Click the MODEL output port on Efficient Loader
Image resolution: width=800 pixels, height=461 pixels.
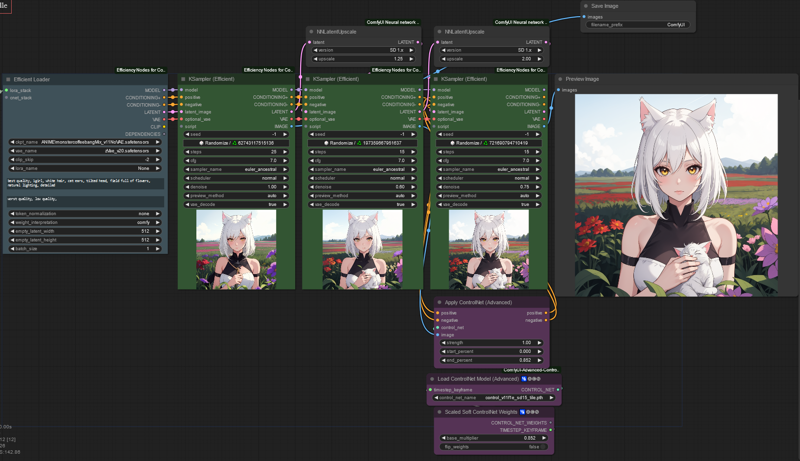[x=164, y=90]
